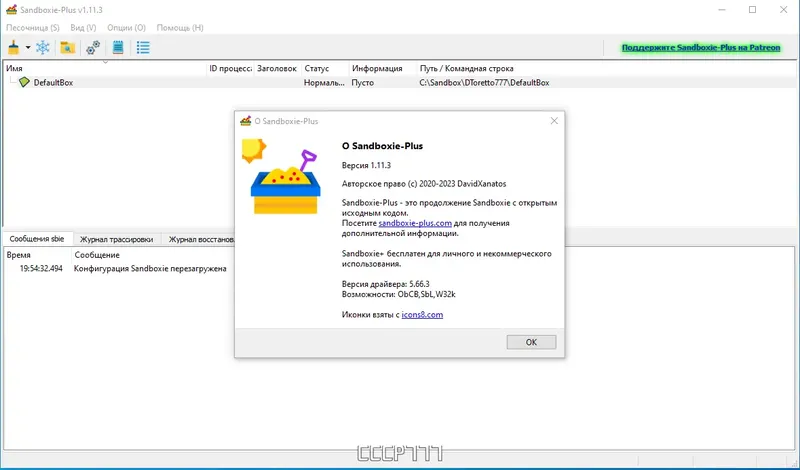The height and width of the screenshot is (470, 800).
Task: Open the Вид (V) menu
Action: pos(83,28)
